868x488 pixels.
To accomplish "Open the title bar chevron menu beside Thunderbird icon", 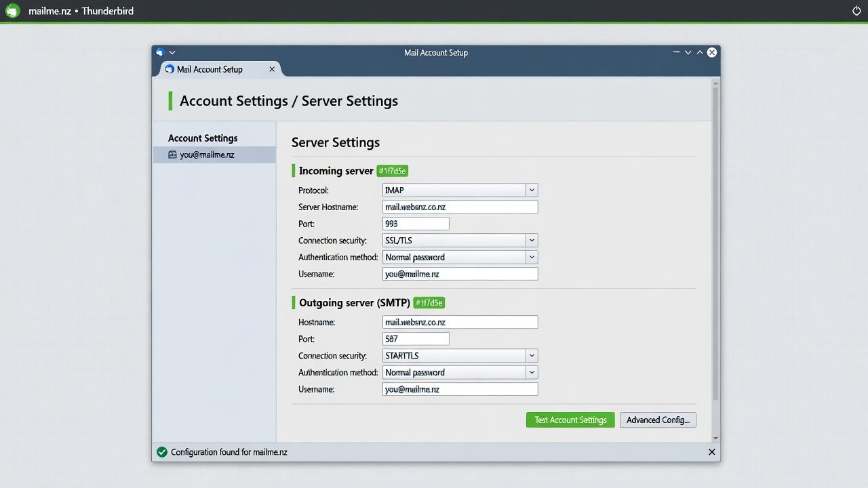I will pos(172,52).
